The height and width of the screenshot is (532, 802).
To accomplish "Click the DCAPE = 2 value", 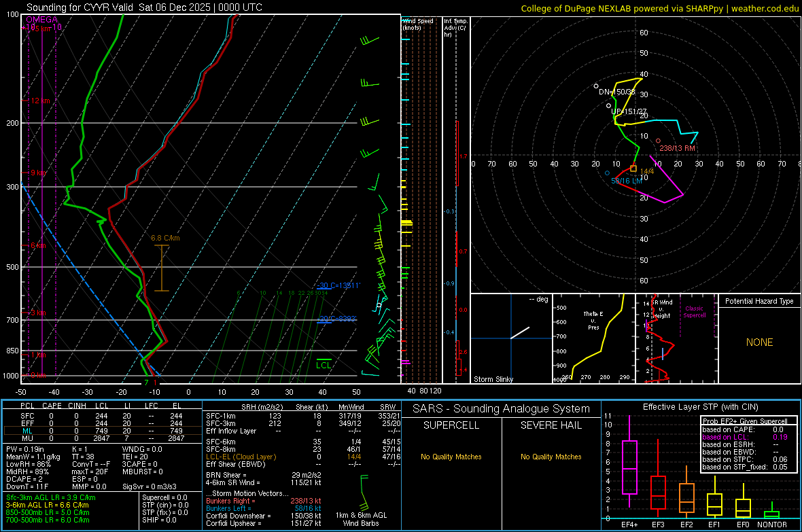I will point(24,479).
